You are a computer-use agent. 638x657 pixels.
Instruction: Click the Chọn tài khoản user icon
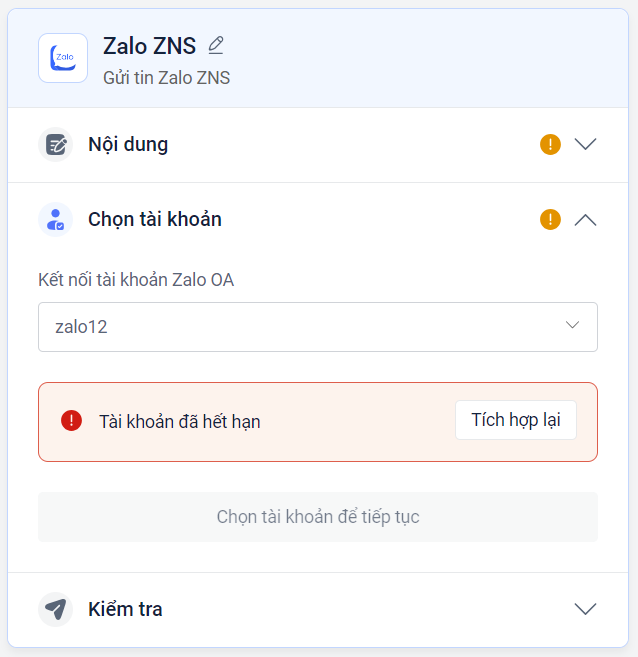pyautogui.click(x=56, y=219)
